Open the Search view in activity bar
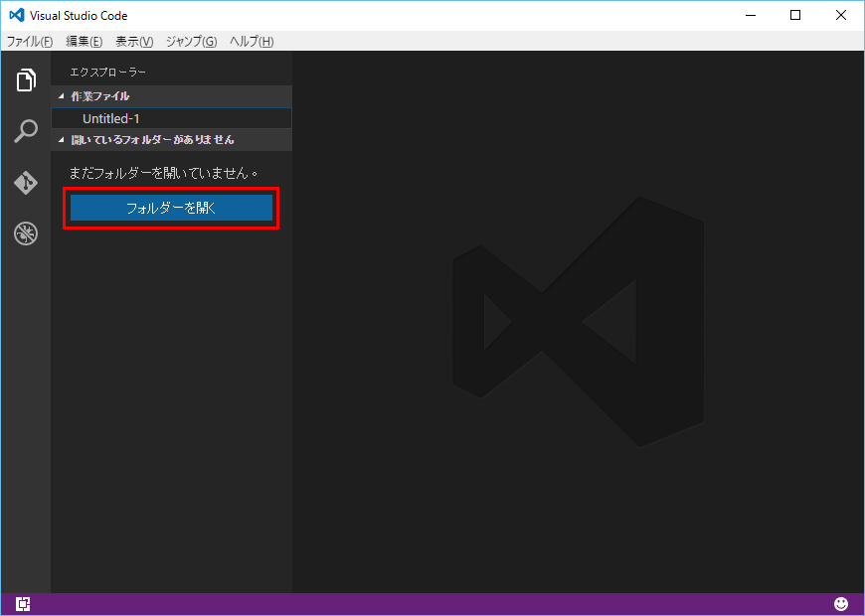Viewport: 865px width, 616px height. coord(26,131)
